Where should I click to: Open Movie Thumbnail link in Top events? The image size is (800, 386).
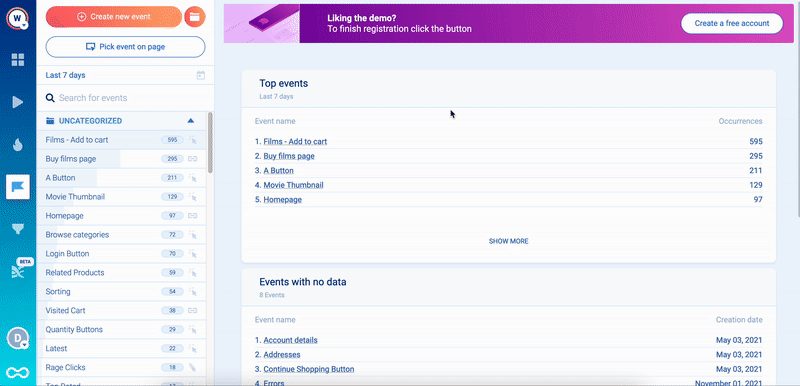(x=293, y=185)
